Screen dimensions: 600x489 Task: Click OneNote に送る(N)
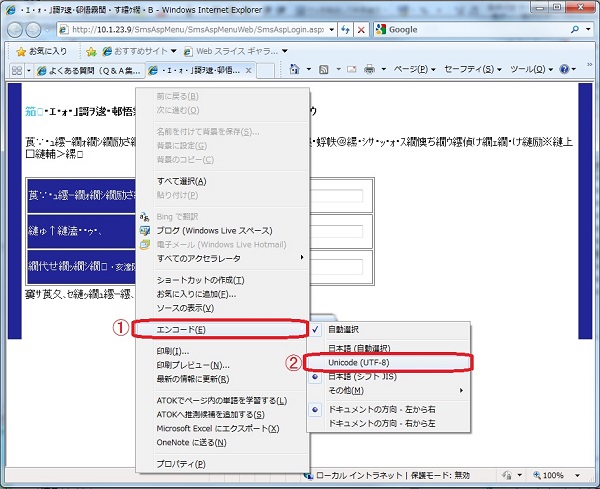222,442
